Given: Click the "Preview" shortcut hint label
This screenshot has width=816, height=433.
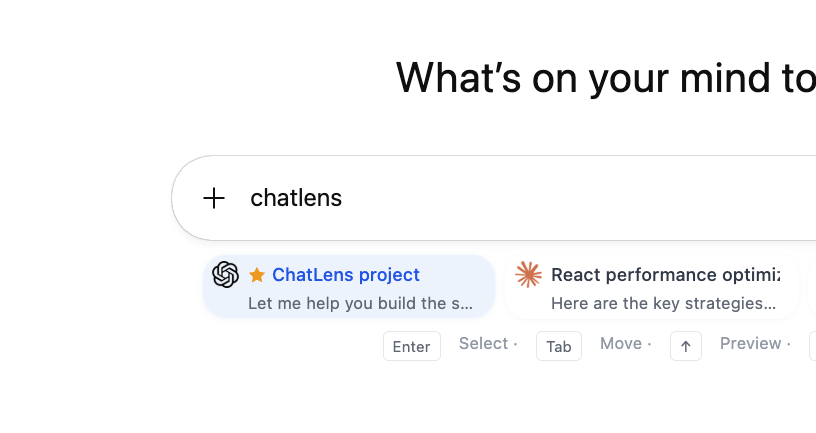Looking at the screenshot, I should pyautogui.click(x=750, y=344).
